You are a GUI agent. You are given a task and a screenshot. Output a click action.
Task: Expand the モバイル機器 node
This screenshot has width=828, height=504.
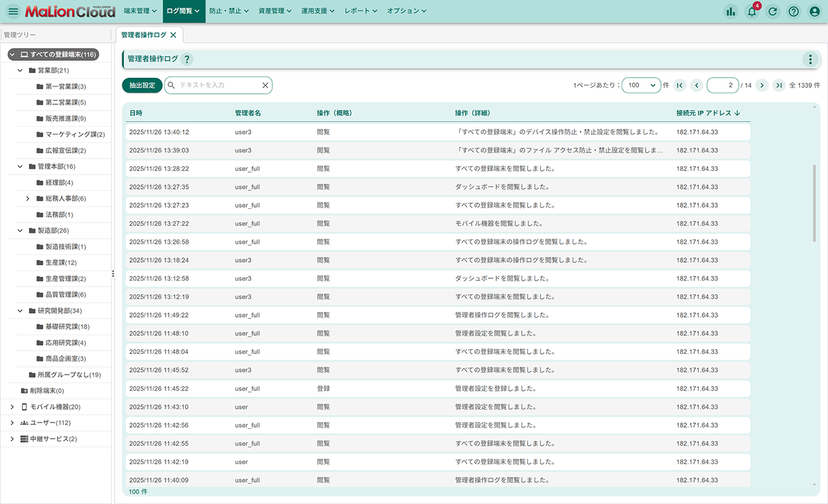tap(12, 407)
